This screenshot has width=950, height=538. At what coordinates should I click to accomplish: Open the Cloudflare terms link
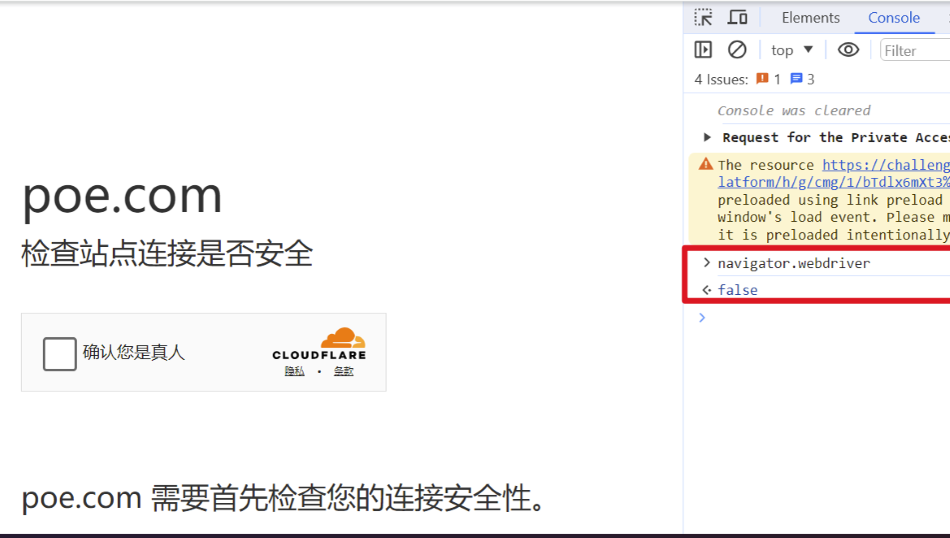[x=344, y=371]
